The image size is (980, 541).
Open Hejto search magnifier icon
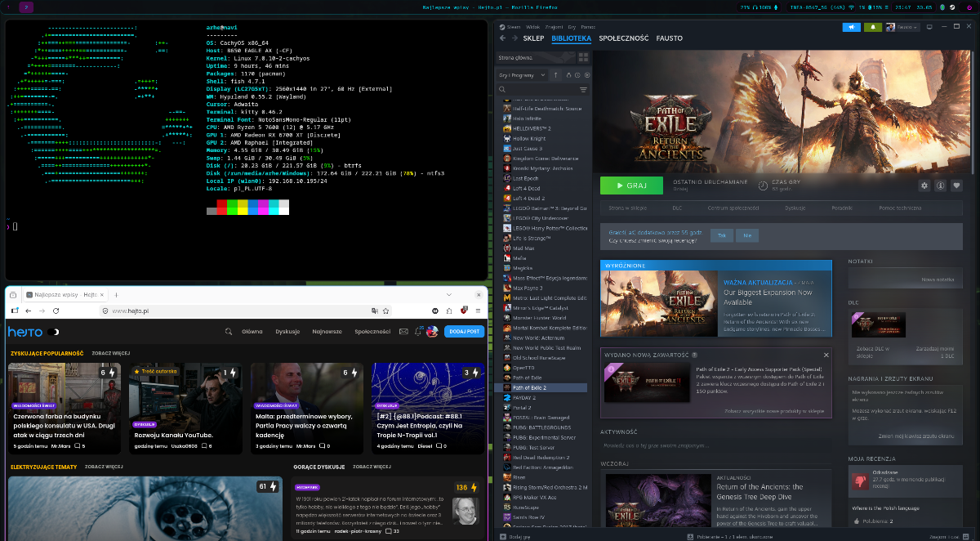pyautogui.click(x=229, y=332)
